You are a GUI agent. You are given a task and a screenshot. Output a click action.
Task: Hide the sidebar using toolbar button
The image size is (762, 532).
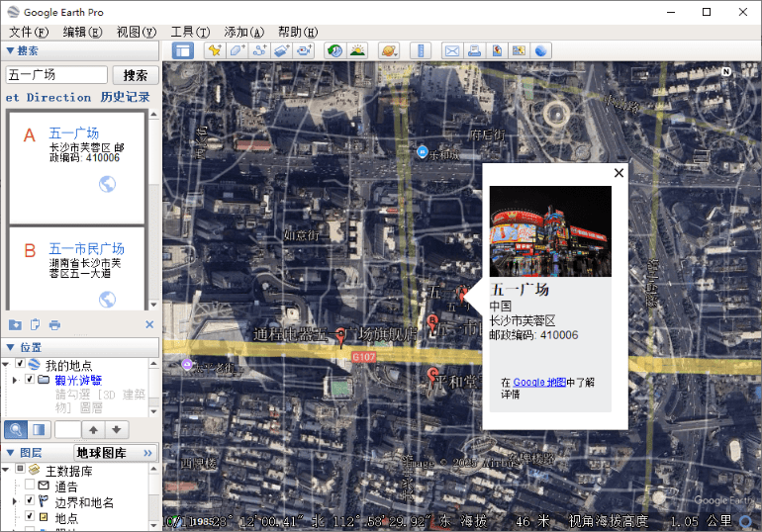pos(183,50)
